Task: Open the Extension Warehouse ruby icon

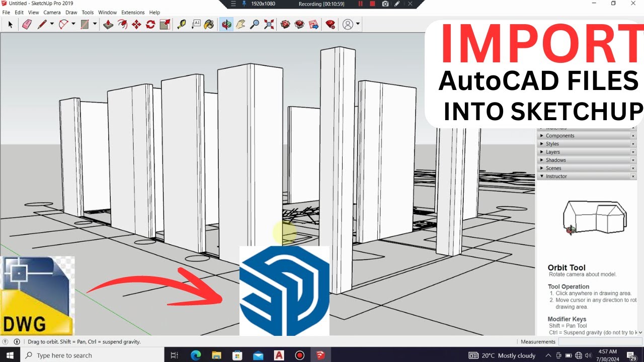Action: click(x=331, y=24)
